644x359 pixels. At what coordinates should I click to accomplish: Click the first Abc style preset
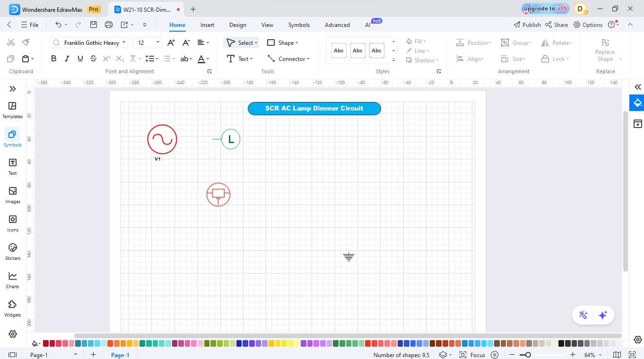(x=339, y=51)
